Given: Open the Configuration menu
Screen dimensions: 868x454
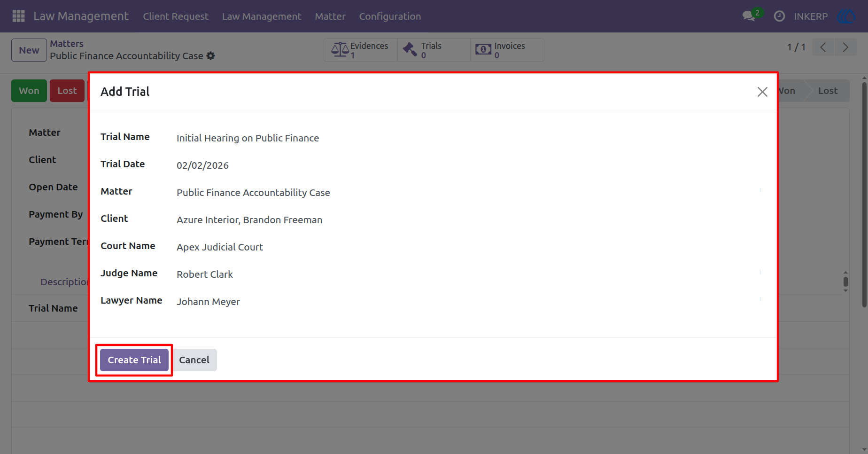Looking at the screenshot, I should [390, 16].
